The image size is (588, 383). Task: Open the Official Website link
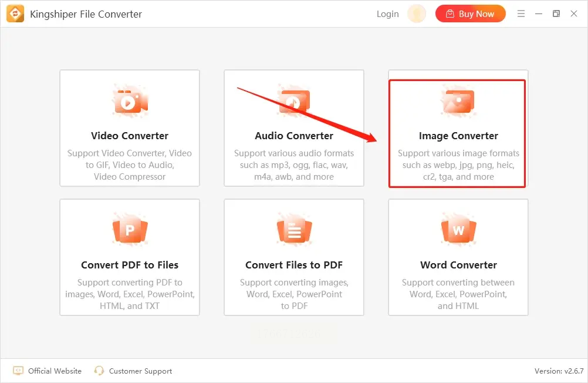(x=55, y=371)
